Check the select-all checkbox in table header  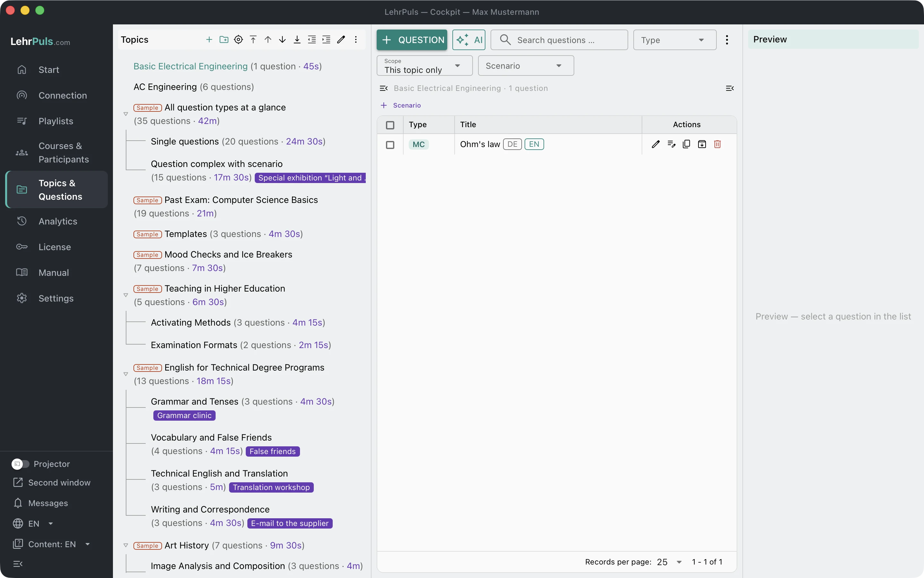390,125
